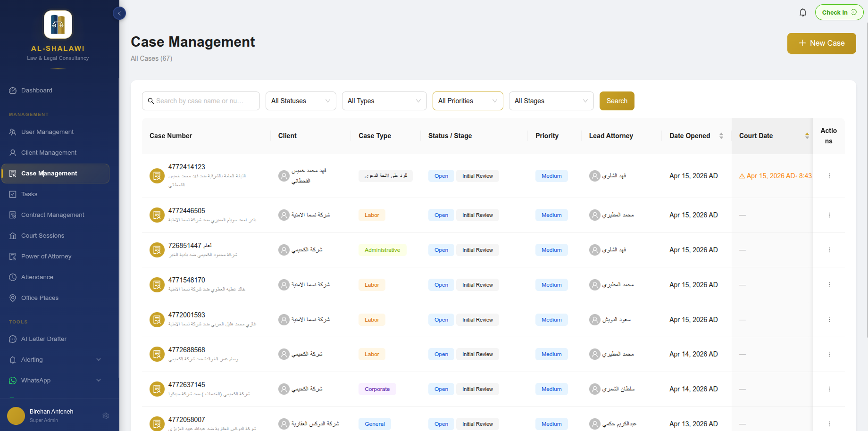Screen dimensions: 868x431
Task: Open Client Management
Action: (49, 152)
